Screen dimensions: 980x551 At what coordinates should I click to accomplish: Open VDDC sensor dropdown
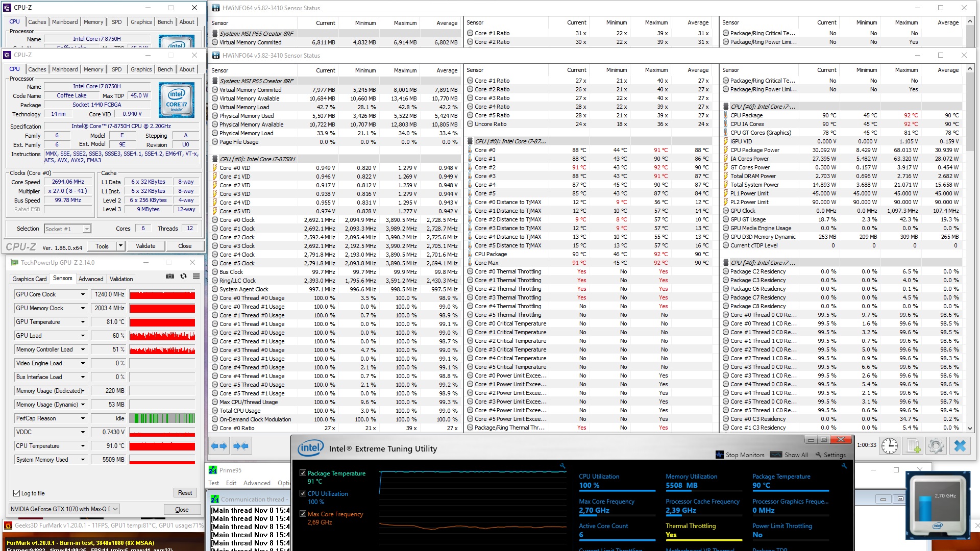83,432
